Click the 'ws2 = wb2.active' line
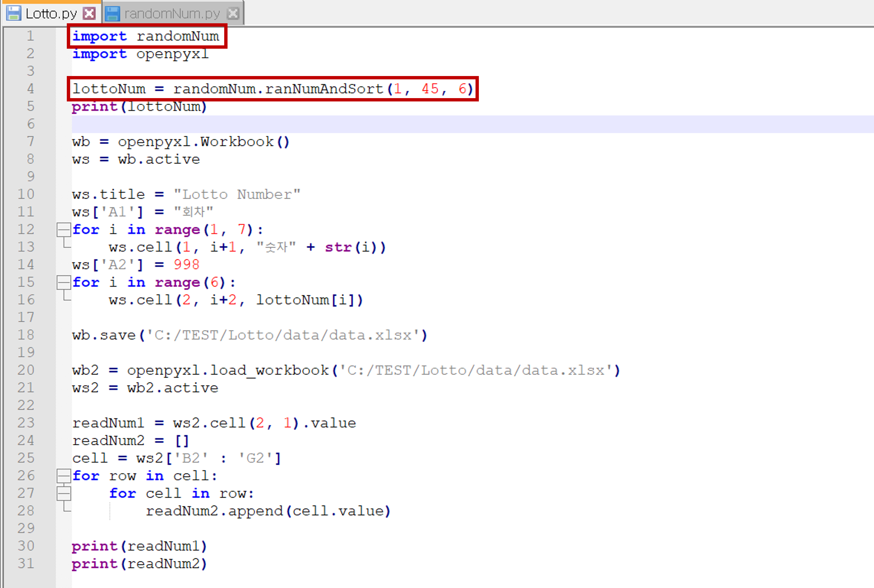Viewport: 874px width, 588px height. (145, 388)
